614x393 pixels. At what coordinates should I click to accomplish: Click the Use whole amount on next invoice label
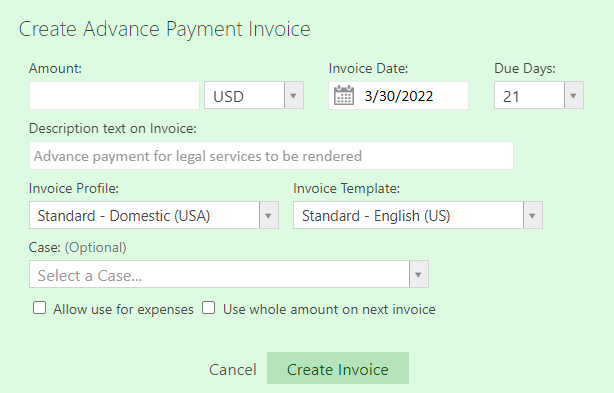tap(329, 309)
